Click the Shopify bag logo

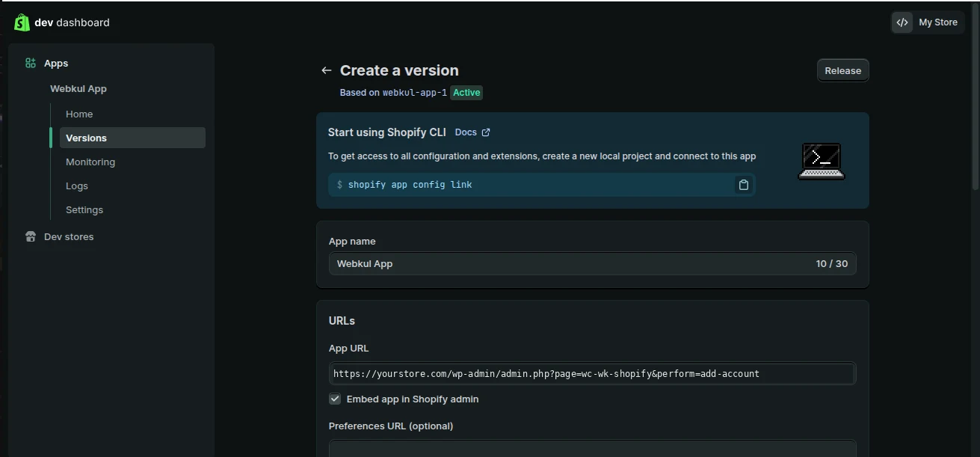(22, 22)
